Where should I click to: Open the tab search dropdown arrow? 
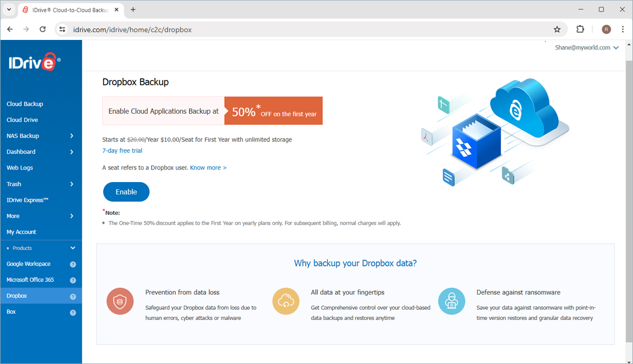9,9
